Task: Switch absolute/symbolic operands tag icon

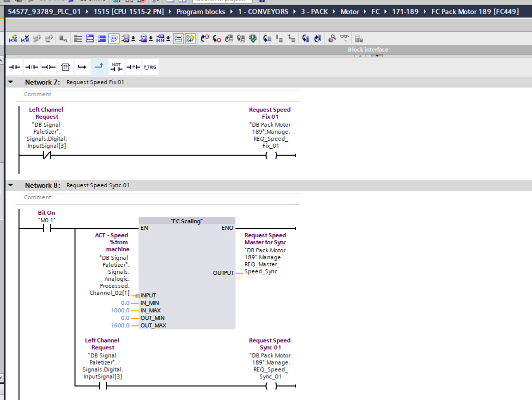Action: click(125, 39)
